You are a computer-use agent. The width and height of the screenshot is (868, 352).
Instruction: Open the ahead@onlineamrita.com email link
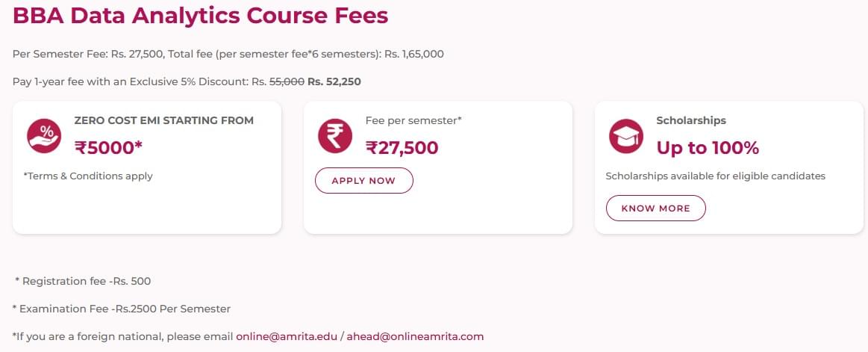[x=415, y=336]
